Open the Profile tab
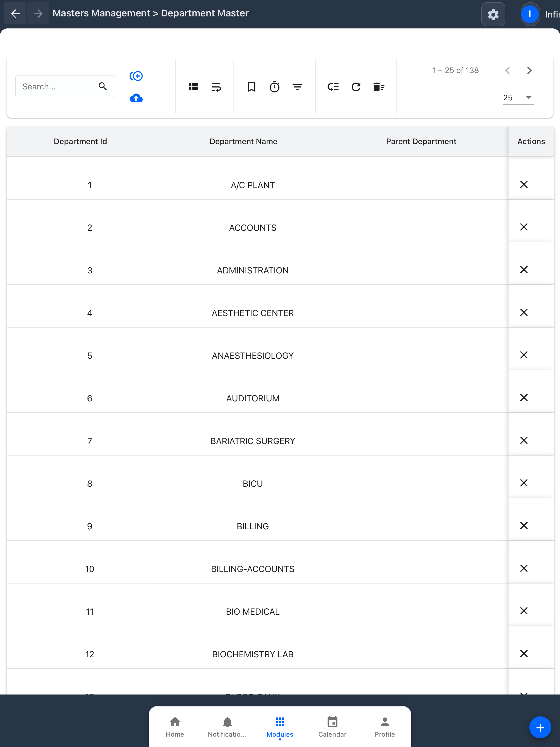Image resolution: width=560 pixels, height=747 pixels. pyautogui.click(x=385, y=727)
